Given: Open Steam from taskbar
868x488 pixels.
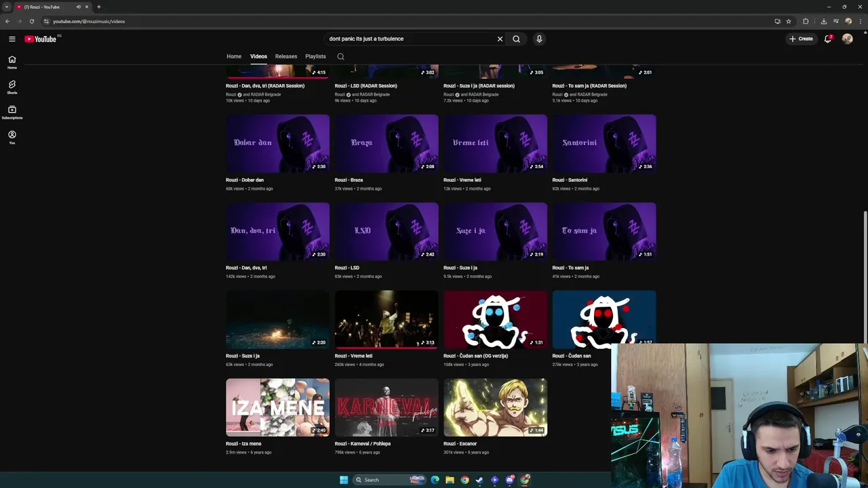Looking at the screenshot, I should pyautogui.click(x=479, y=480).
